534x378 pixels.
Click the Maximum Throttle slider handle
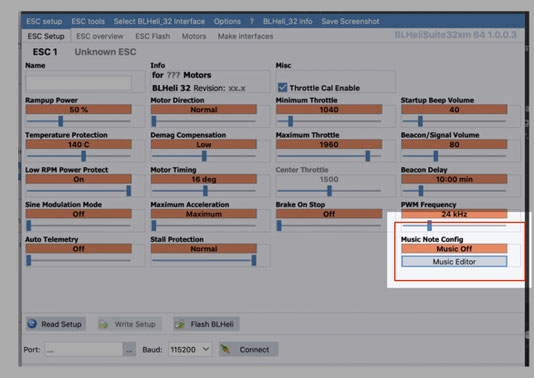point(368,156)
